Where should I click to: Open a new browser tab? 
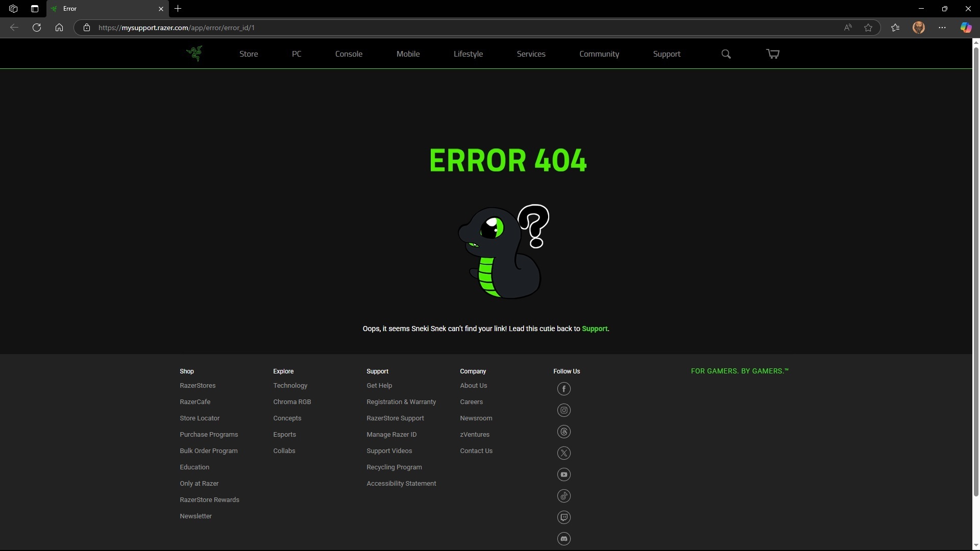tap(178, 9)
